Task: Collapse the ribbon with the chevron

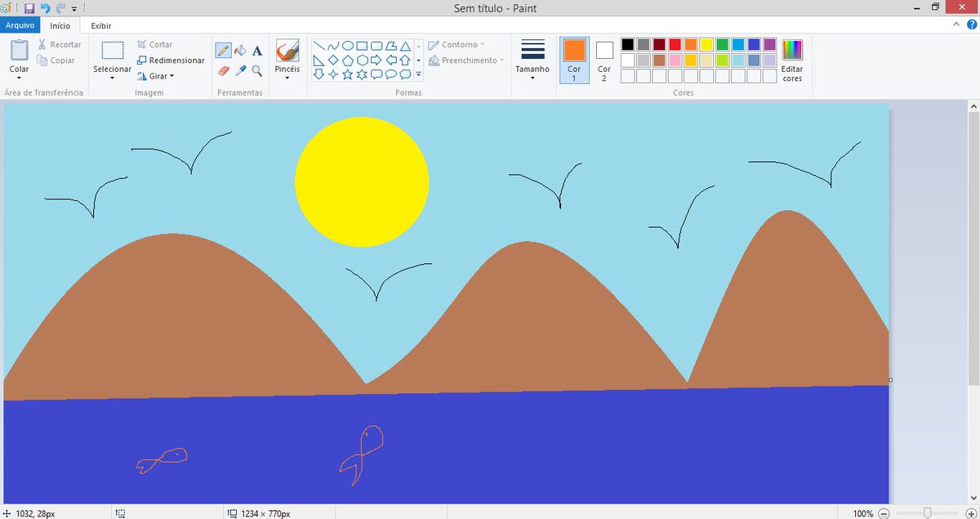Action: click(x=957, y=25)
